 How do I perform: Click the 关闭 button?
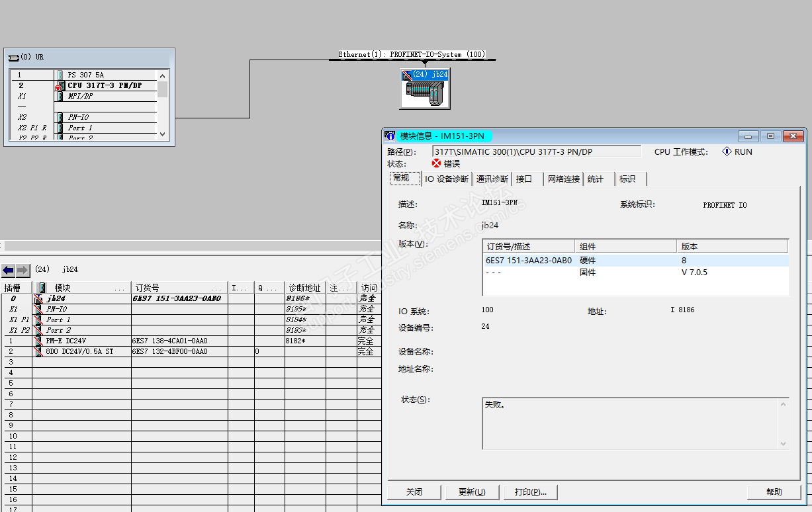point(414,492)
